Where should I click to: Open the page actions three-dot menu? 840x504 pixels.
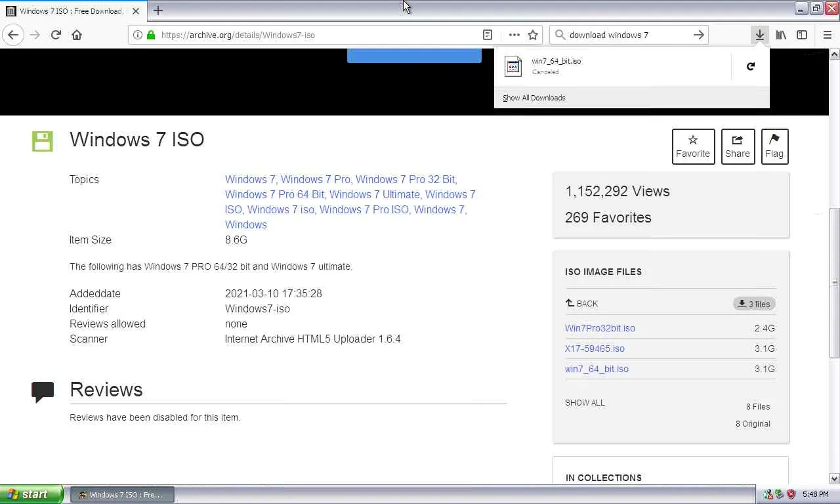[x=514, y=35]
